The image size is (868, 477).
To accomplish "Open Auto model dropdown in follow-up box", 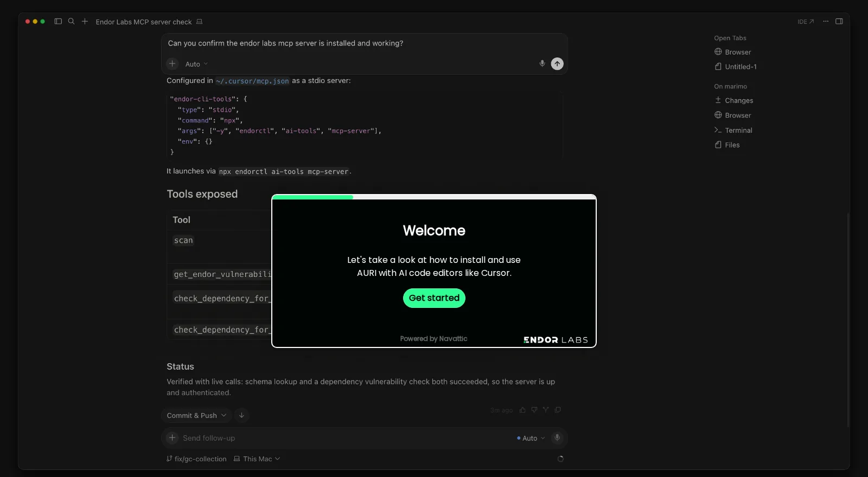I will click(531, 438).
